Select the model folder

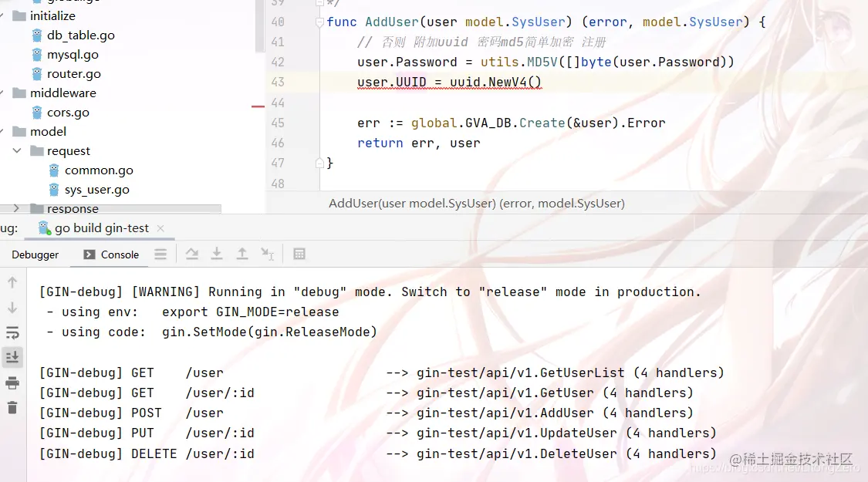point(48,132)
